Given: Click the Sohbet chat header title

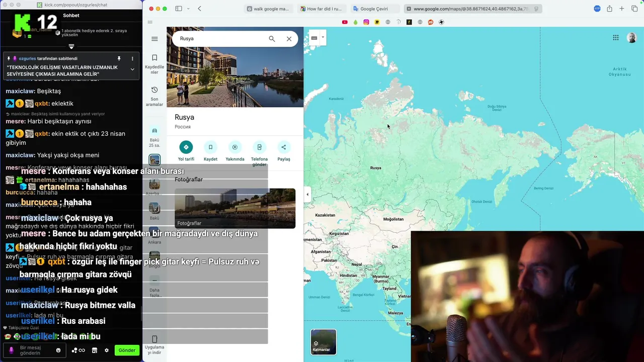Looking at the screenshot, I should coord(71,16).
